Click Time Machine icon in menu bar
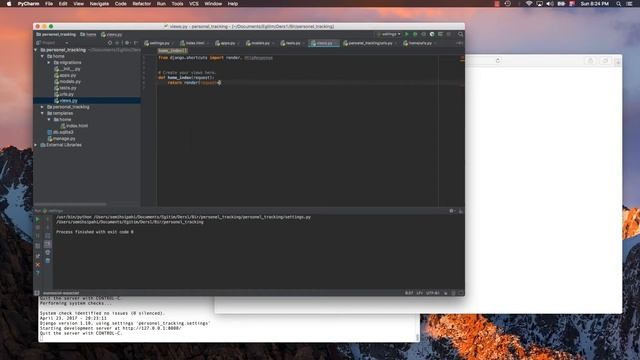The image size is (640, 360). coord(507,4)
